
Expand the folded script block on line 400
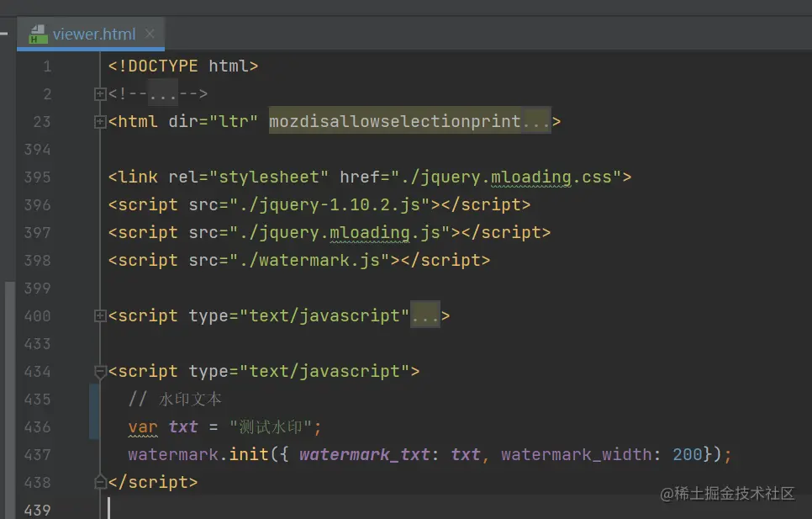100,316
